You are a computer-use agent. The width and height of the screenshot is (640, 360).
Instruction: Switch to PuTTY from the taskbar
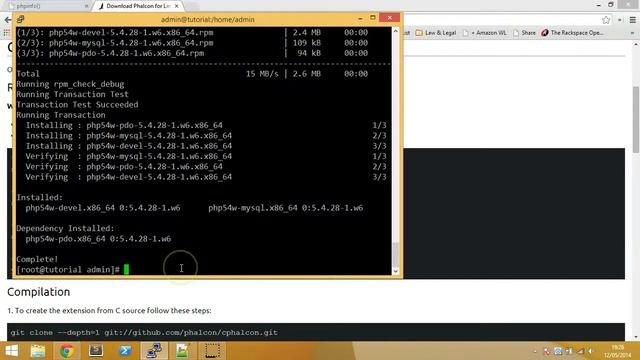tap(154, 351)
